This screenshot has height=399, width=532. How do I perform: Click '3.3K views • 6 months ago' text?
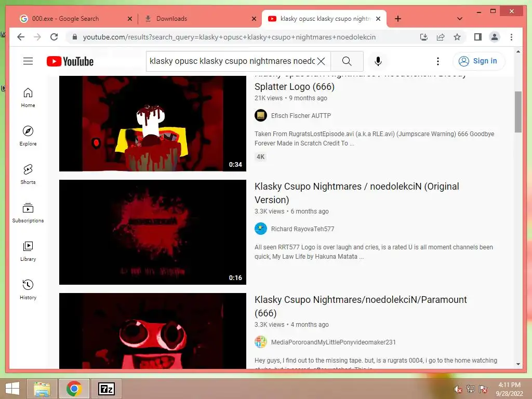(x=291, y=211)
